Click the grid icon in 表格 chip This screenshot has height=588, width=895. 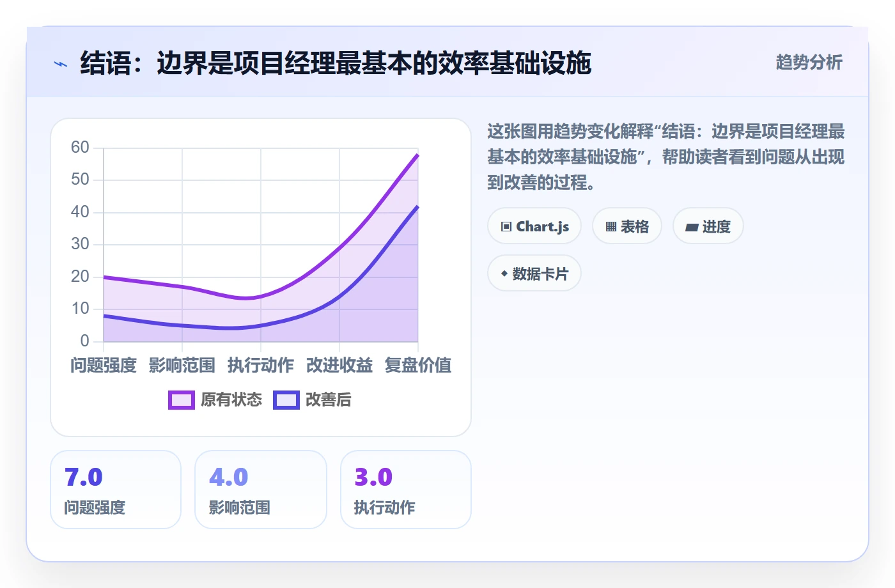[x=611, y=227]
